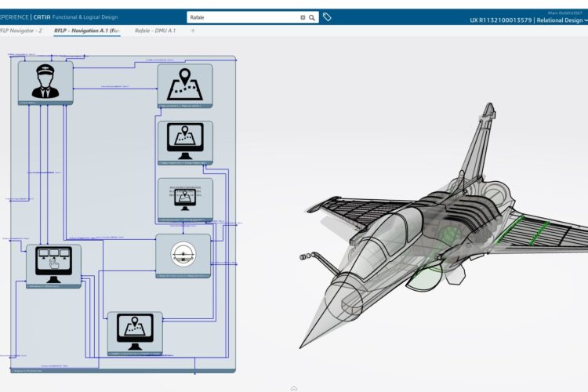Select bottom monitor map display block
The image size is (588, 392).
click(x=135, y=333)
